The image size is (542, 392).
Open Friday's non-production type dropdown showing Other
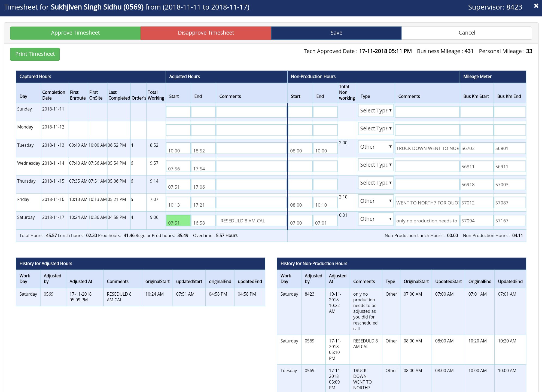tap(376, 201)
